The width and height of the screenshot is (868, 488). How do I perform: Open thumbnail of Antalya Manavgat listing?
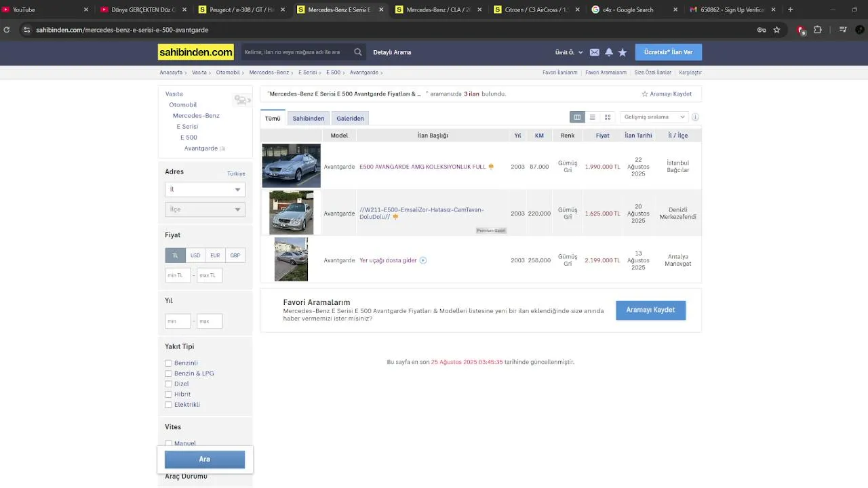(291, 260)
